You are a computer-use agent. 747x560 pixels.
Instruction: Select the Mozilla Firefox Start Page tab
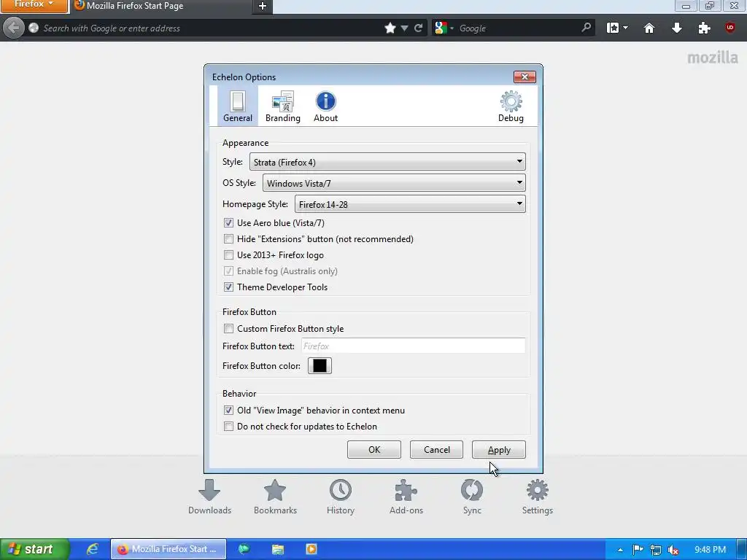(x=162, y=6)
